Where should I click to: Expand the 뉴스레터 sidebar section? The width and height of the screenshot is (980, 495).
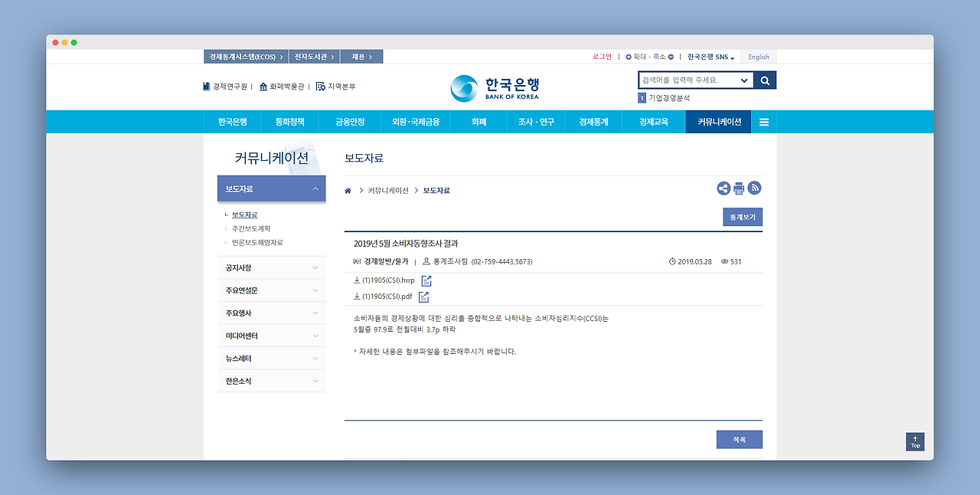click(x=272, y=359)
